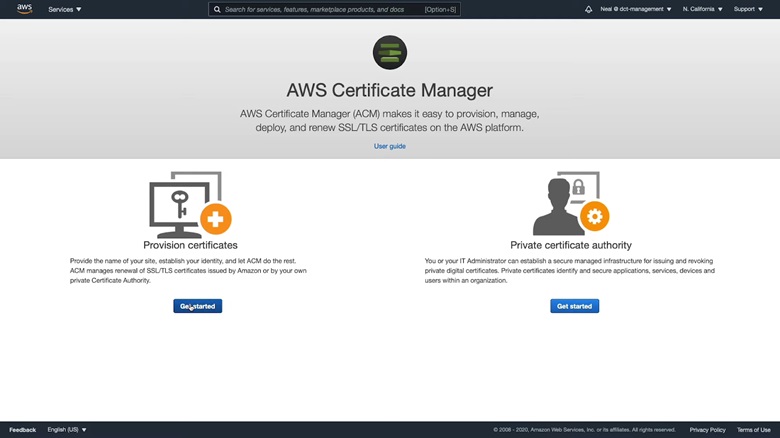Open the User guide link

click(390, 146)
